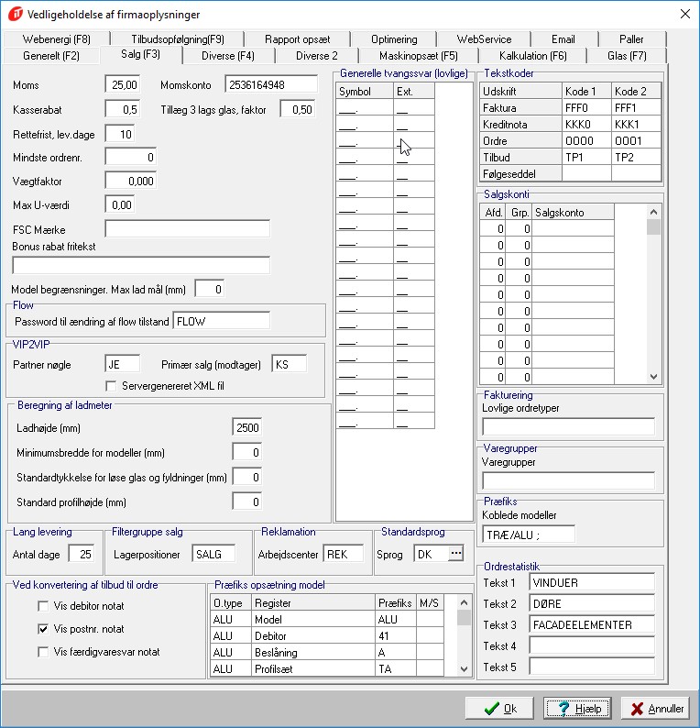Select the FFF0 Faktura Kode 1 cell
This screenshot has height=728, width=700.
point(586,107)
